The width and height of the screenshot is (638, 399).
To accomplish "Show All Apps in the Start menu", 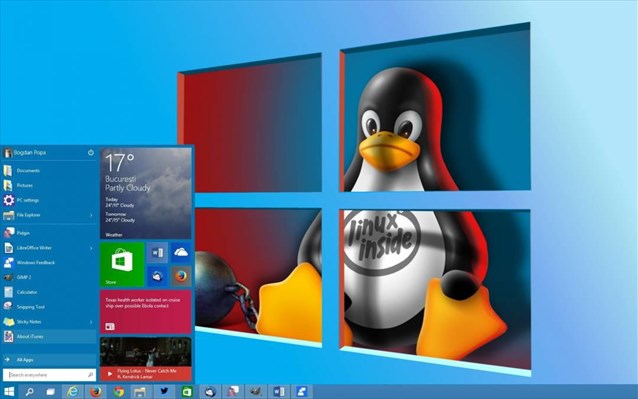I will coord(50,360).
